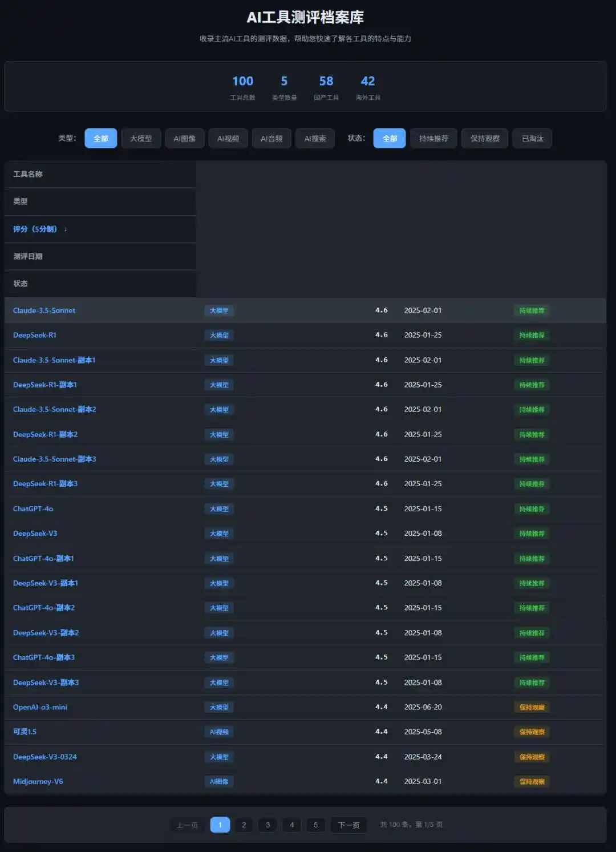Open DeepSeek-R1-副本2 link

pos(46,434)
